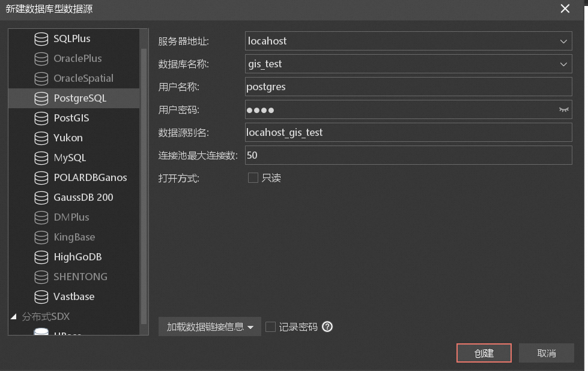The height and width of the screenshot is (371, 588).
Task: Select the OraclePlus label in list
Action: [77, 58]
